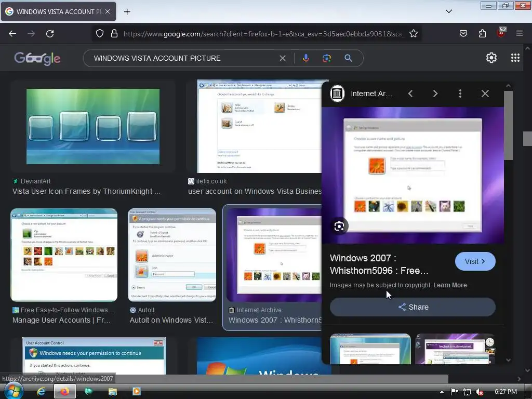Open Windows Explorer folder from taskbar

point(112,392)
